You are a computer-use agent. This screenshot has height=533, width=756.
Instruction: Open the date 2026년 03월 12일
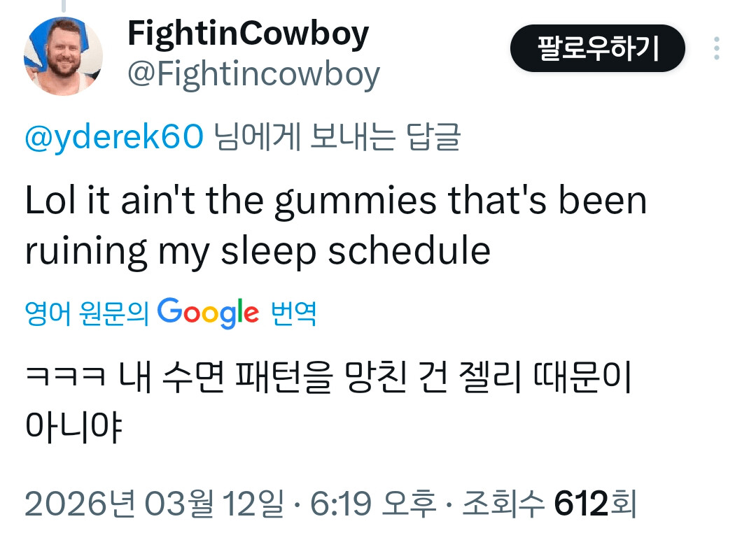click(x=154, y=504)
